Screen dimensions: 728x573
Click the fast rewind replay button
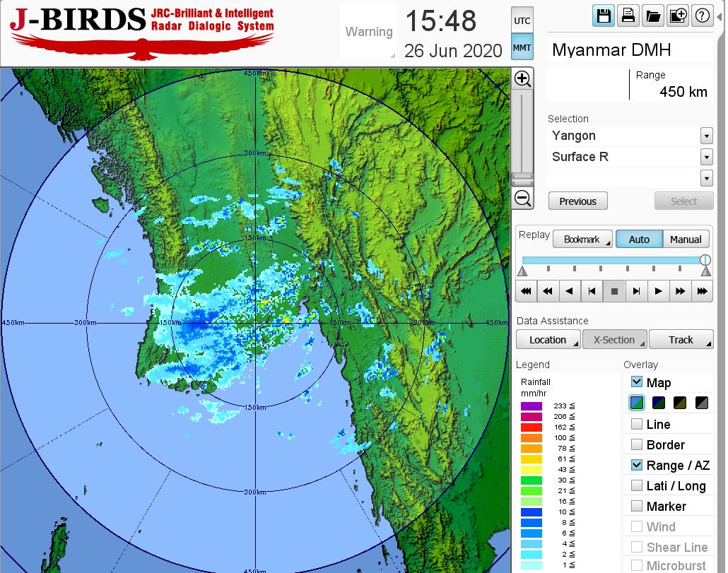coord(547,290)
